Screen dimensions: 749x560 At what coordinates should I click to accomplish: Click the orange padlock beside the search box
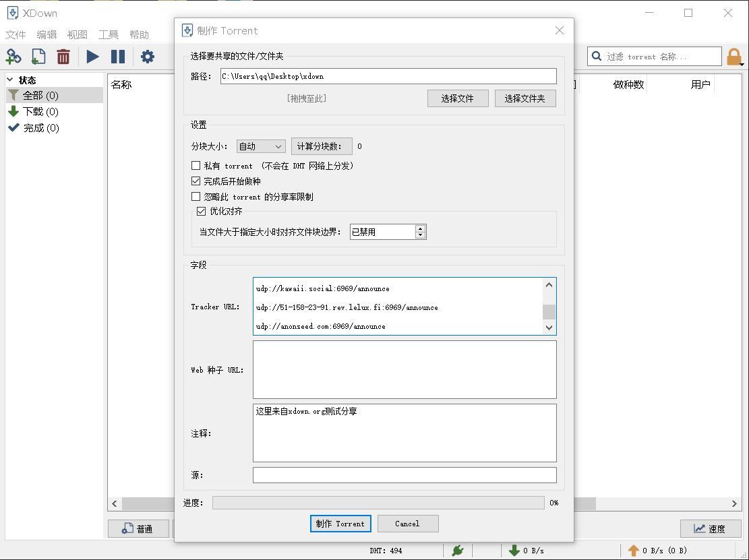(733, 57)
